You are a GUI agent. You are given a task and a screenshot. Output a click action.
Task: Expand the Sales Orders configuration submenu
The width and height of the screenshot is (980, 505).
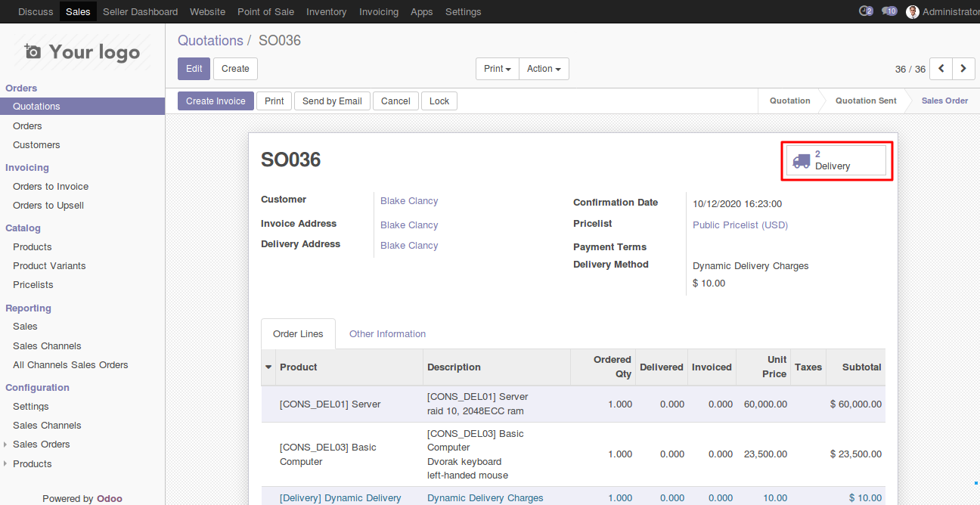point(41,445)
